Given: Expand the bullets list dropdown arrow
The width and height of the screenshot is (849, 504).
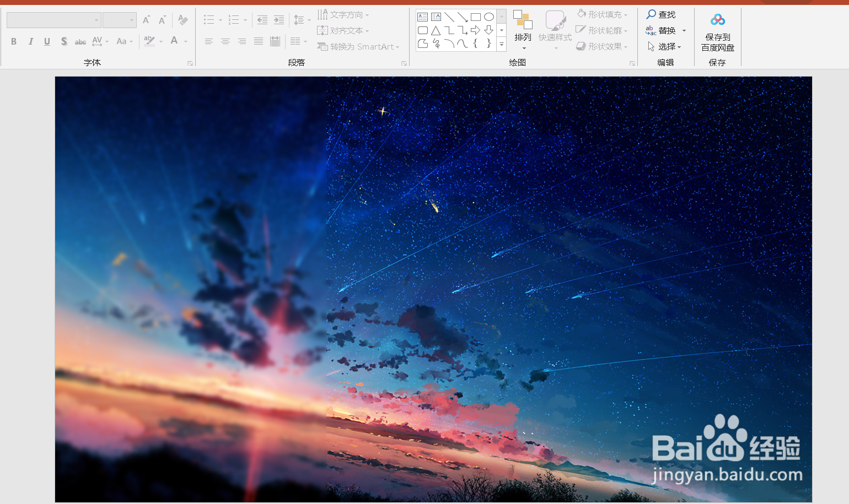Looking at the screenshot, I should [x=221, y=20].
